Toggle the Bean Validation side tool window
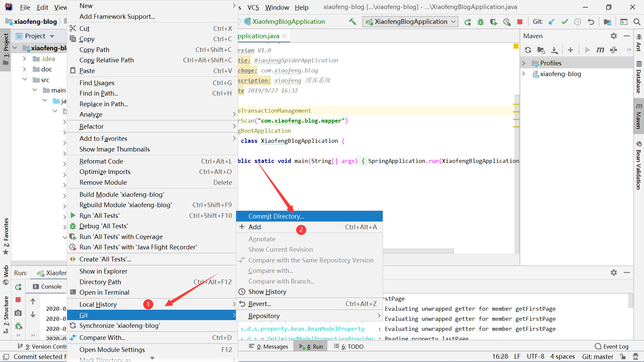Image resolution: width=644 pixels, height=362 pixels. (x=639, y=165)
